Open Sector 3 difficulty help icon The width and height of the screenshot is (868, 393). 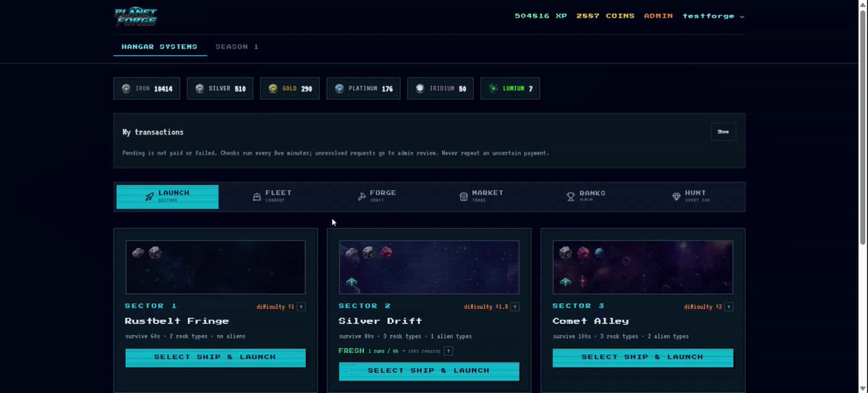[x=729, y=307]
